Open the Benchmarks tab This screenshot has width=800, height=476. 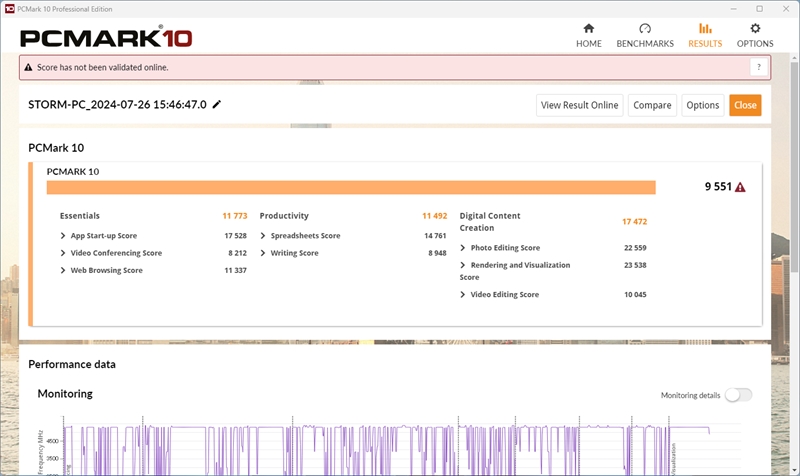[x=645, y=36]
